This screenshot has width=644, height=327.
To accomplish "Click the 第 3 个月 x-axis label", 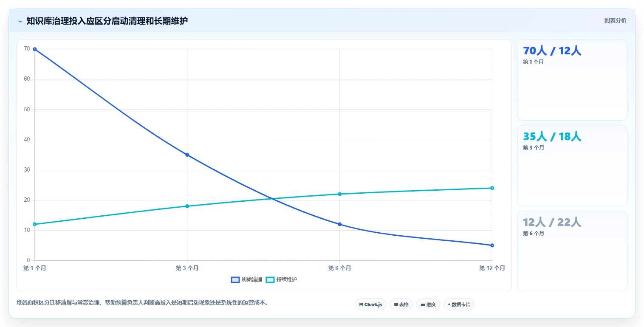I will [187, 268].
